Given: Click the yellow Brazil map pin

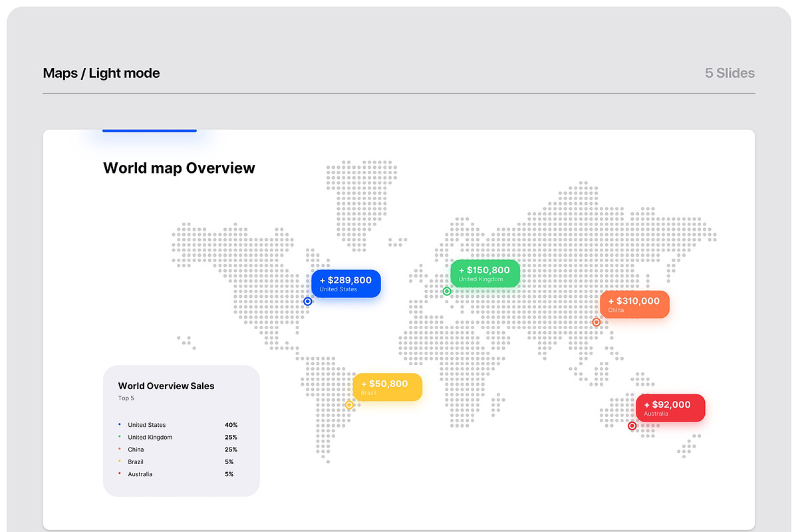Looking at the screenshot, I should [x=349, y=404].
